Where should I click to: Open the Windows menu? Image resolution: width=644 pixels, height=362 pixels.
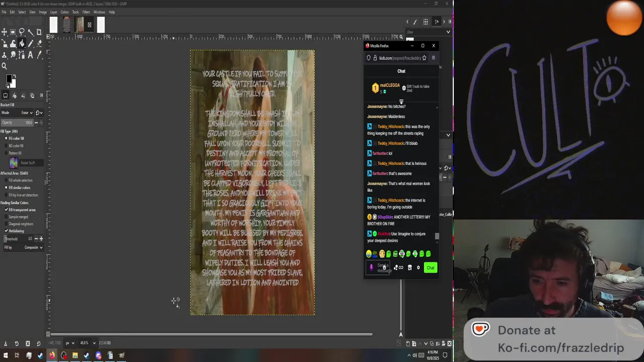tap(99, 12)
